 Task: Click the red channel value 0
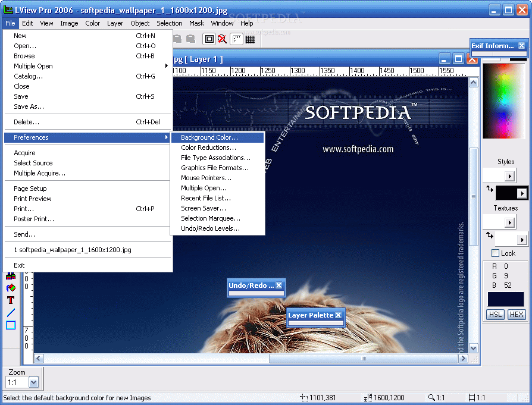click(506, 266)
